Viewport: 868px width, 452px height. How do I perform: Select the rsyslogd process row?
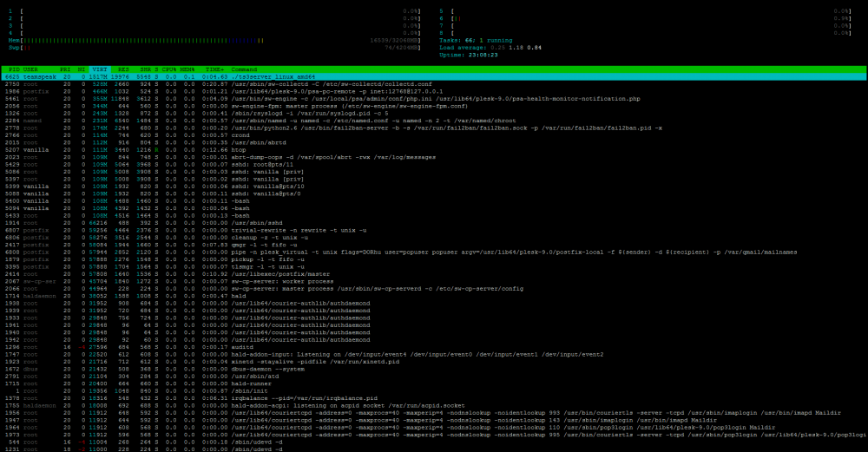point(434,114)
